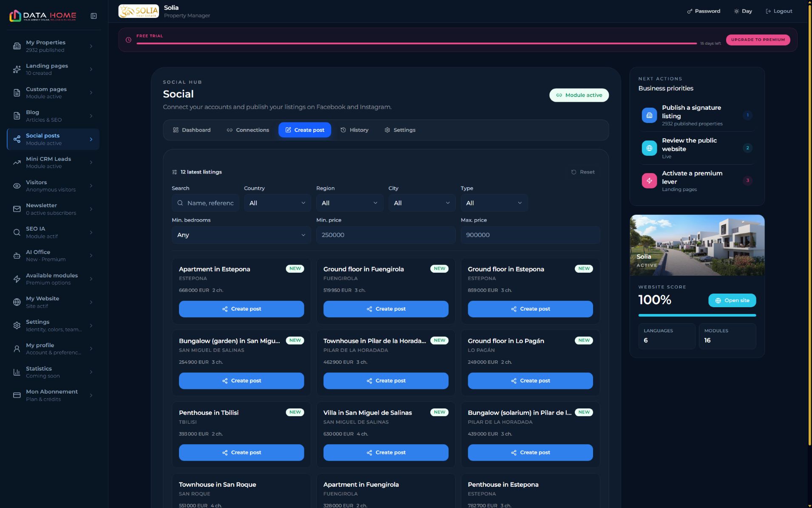812x508 pixels.
Task: Click the SEO IA magnifier icon
Action: pos(17,232)
